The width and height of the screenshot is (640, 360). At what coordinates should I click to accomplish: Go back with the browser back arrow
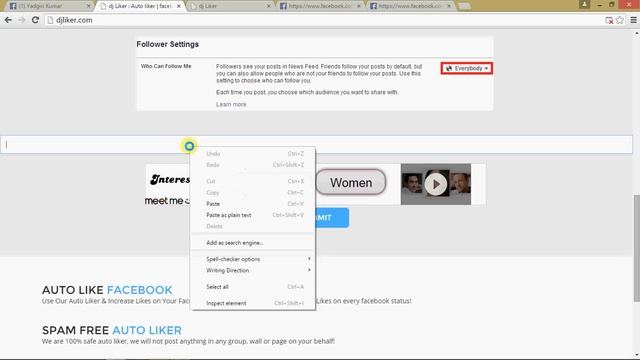click(x=8, y=20)
